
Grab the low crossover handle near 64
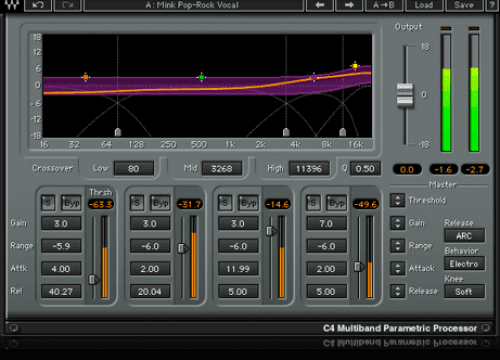coord(118,132)
